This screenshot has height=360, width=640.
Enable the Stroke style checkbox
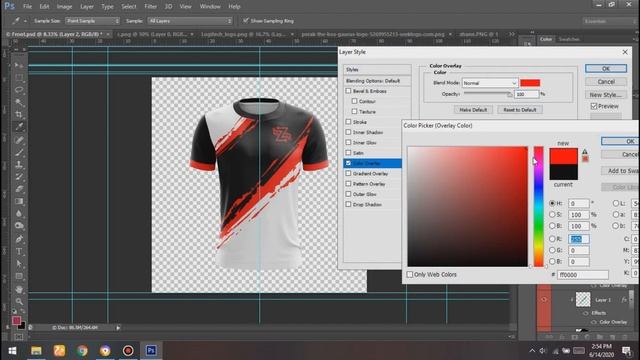(x=348, y=122)
